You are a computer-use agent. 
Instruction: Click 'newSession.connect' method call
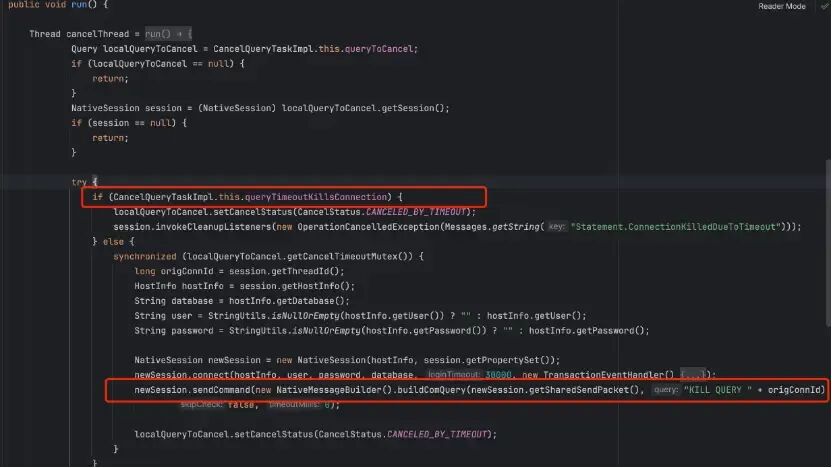coord(181,375)
